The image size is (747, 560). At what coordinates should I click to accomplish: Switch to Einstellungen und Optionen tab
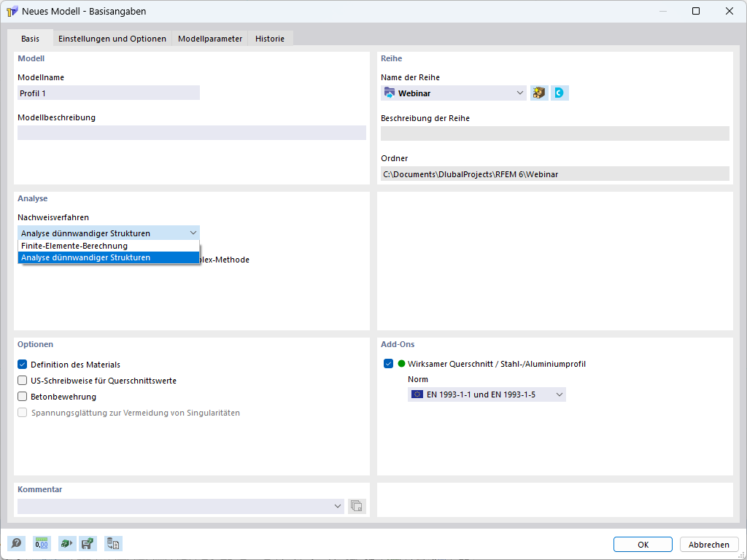[112, 39]
